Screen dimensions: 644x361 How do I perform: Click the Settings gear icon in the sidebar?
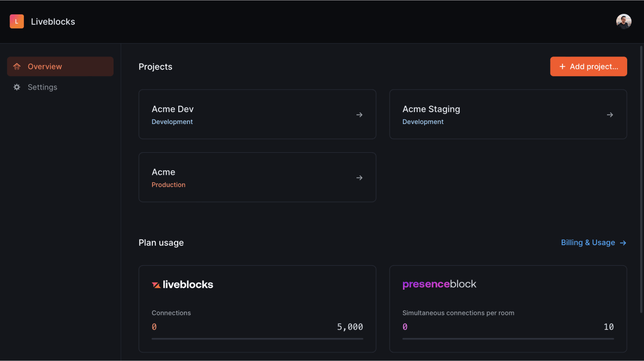[17, 87]
